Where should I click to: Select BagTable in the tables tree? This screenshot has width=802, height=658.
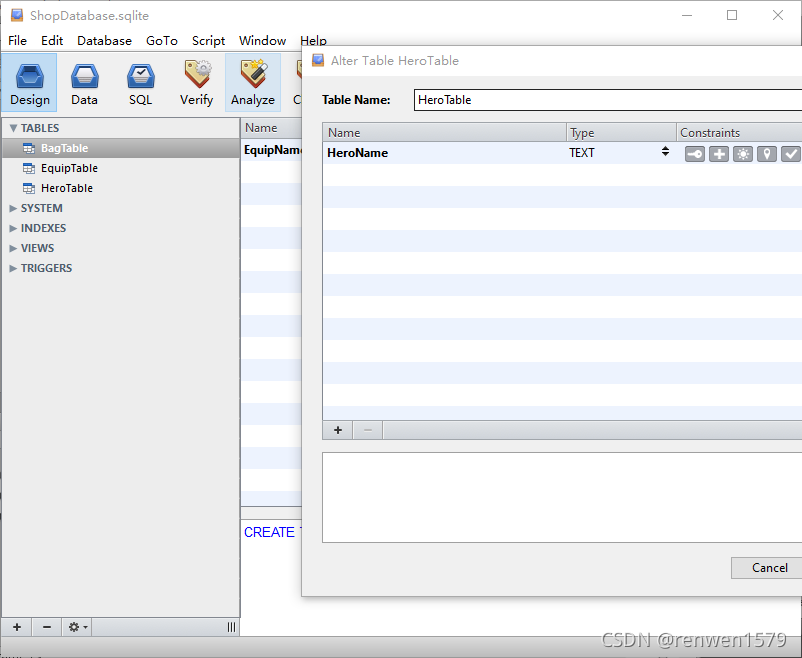(x=121, y=148)
